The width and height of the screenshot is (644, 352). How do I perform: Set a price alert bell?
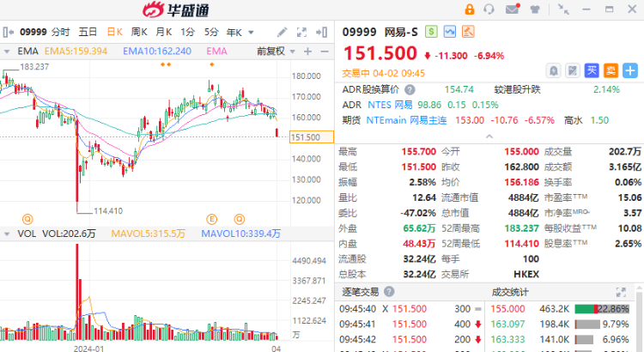553,70
